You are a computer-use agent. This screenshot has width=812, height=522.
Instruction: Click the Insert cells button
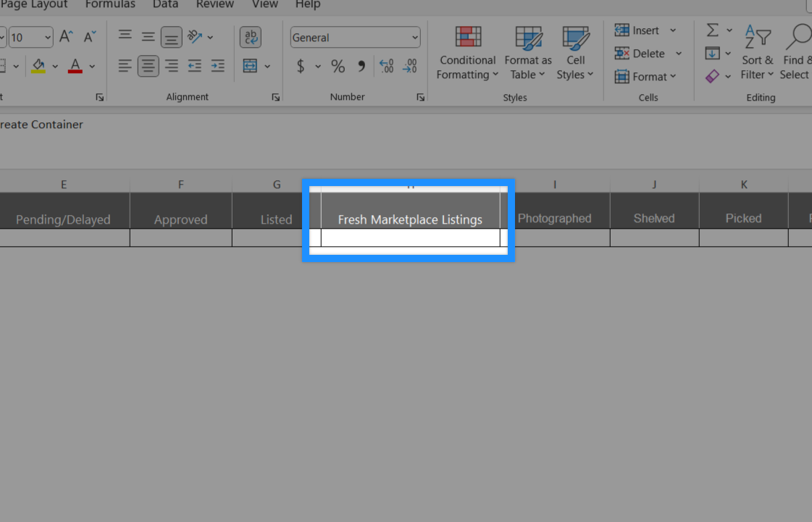637,30
